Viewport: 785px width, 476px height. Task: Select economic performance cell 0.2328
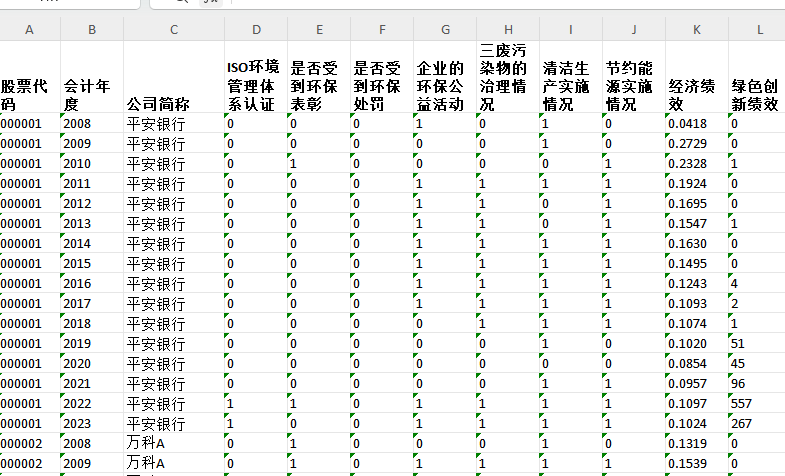(x=697, y=163)
